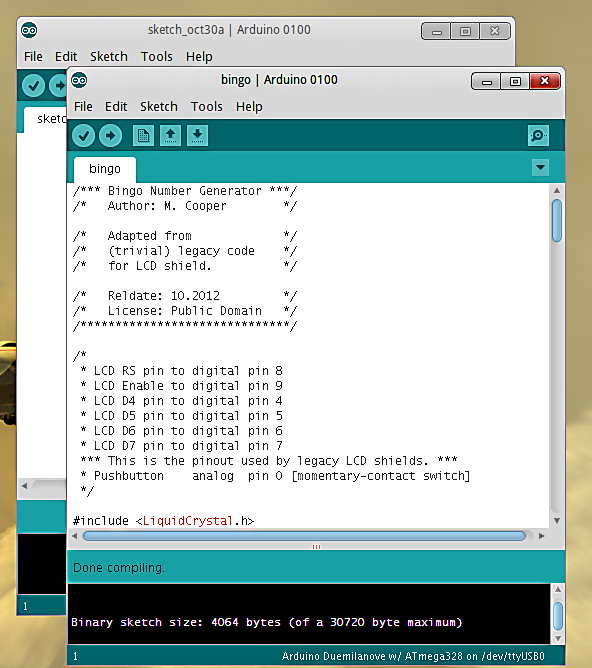The width and height of the screenshot is (592, 668).
Task: Open the Serial Monitor magnifier icon
Action: (538, 135)
